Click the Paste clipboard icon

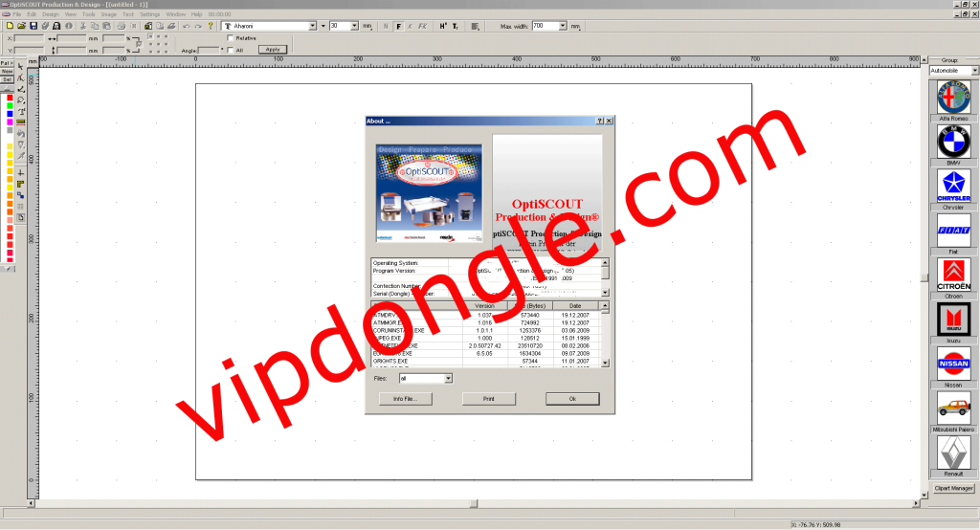[106, 26]
